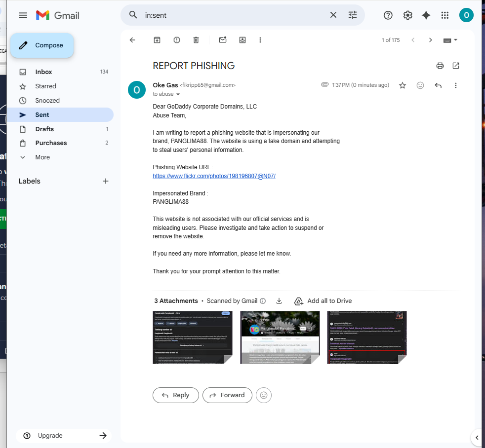Go back to Sent list arrow

(132, 40)
